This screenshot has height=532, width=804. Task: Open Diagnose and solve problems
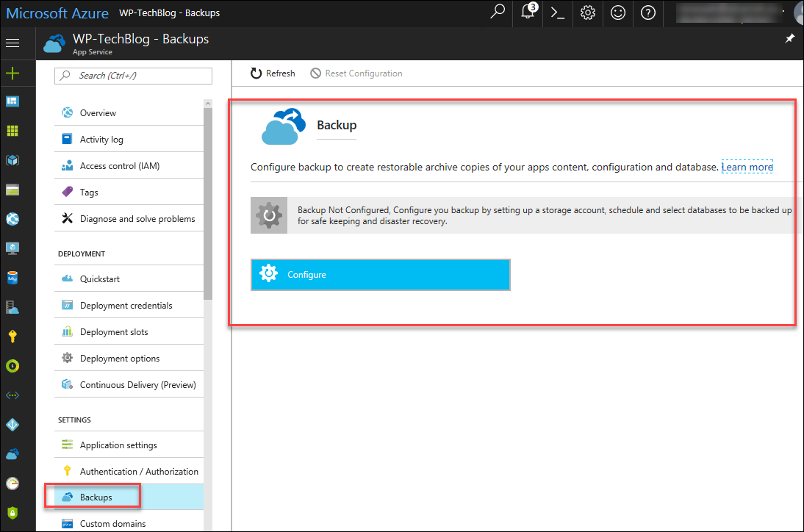[x=129, y=219]
